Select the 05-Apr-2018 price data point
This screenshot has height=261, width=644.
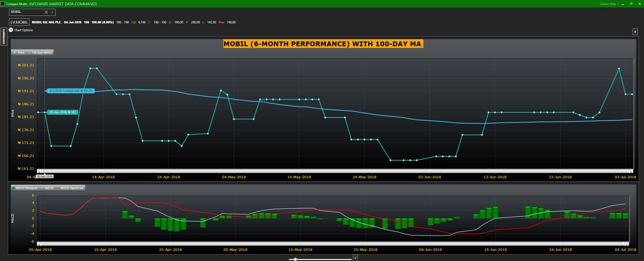45,112
